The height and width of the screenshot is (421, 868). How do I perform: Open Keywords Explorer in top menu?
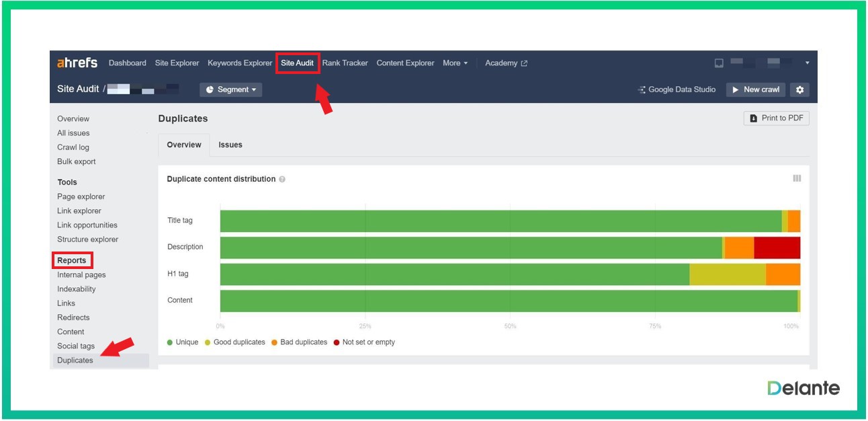pyautogui.click(x=240, y=63)
